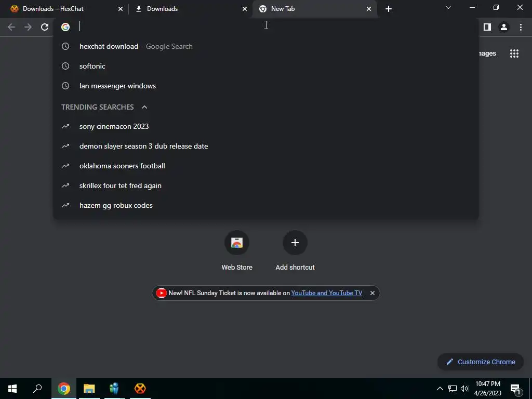Open the network tray icon
The width and height of the screenshot is (532, 399).
coord(453,389)
